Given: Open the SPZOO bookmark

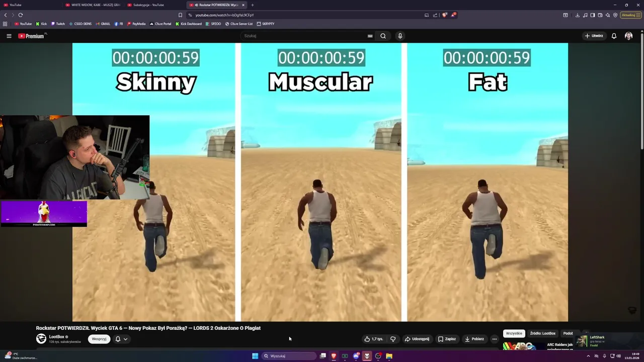Looking at the screenshot, I should pos(213,24).
